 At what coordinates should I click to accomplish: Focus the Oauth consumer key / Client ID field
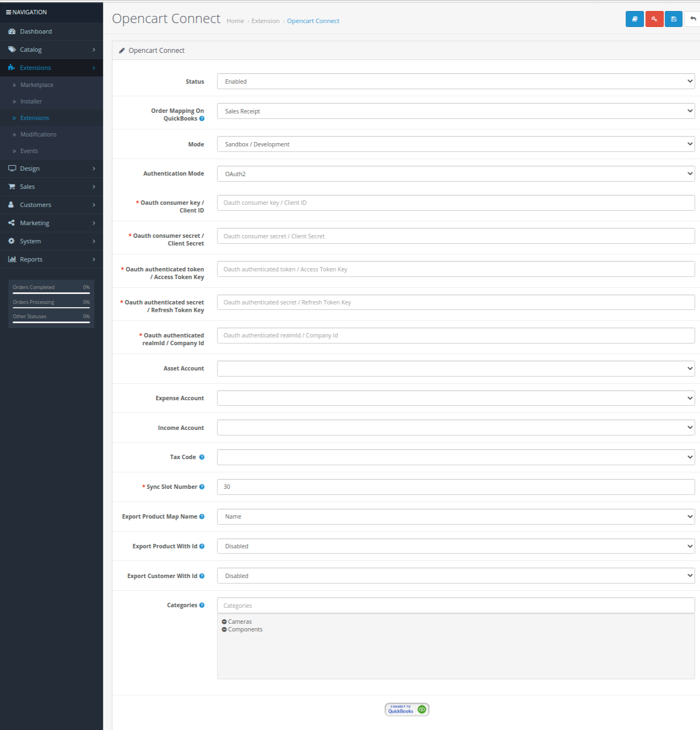455,203
